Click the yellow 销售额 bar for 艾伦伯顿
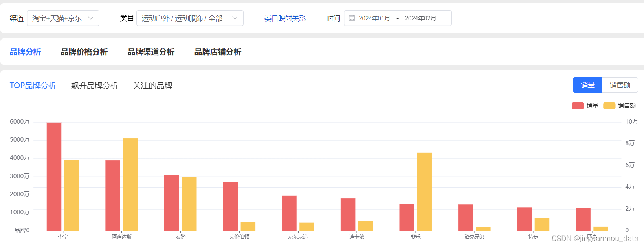644x246 pixels. click(x=248, y=226)
